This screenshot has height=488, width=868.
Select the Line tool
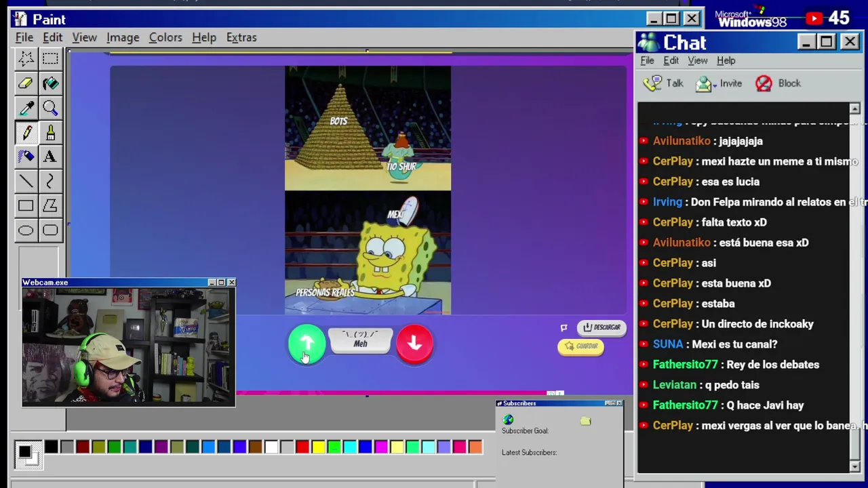pyautogui.click(x=26, y=181)
